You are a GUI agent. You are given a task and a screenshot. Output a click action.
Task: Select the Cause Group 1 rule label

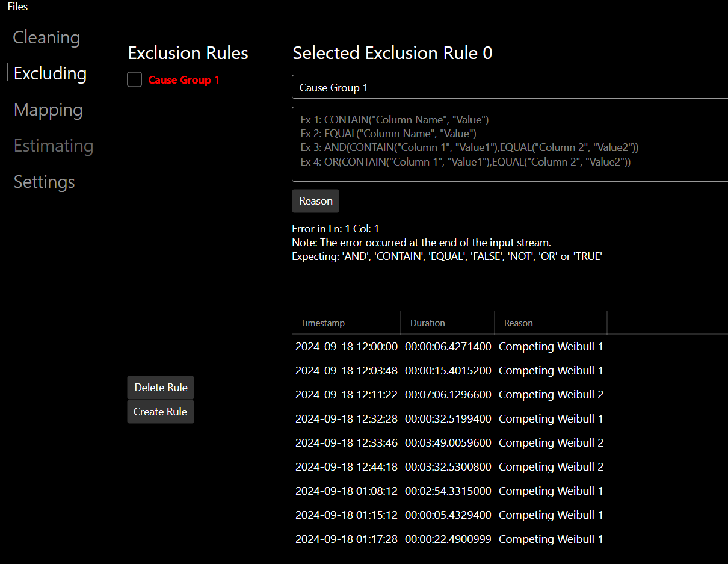click(184, 80)
